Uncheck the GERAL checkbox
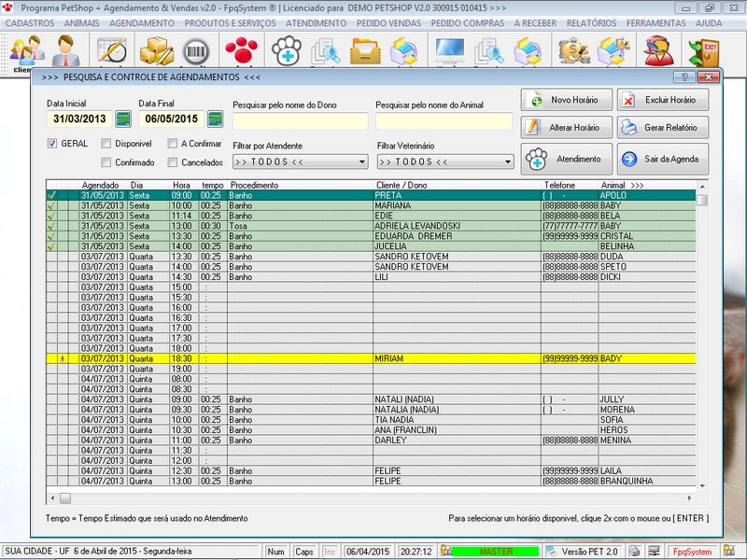The image size is (747, 560). [52, 144]
